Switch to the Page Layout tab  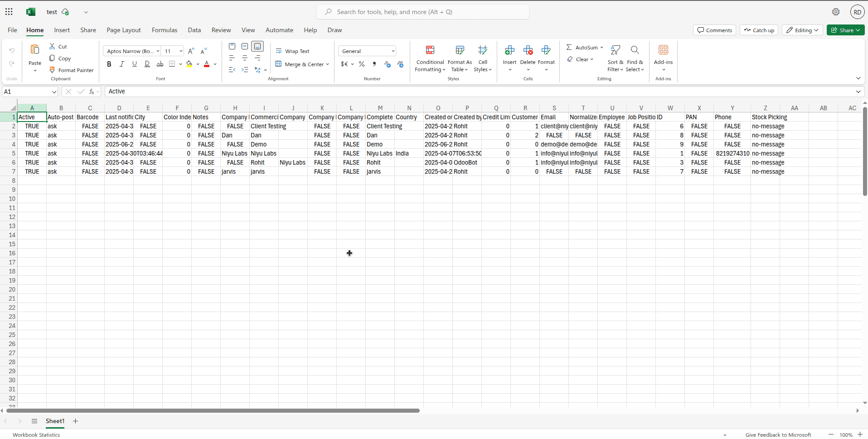[124, 30]
